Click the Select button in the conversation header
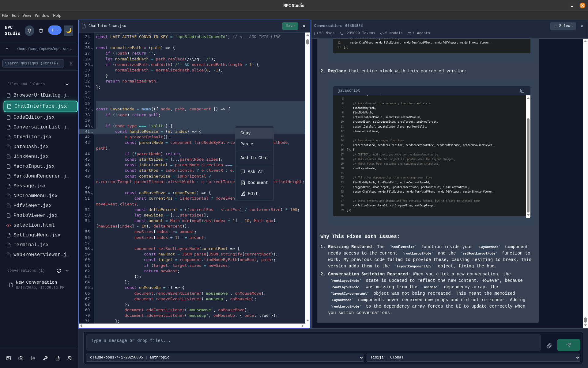 point(563,26)
